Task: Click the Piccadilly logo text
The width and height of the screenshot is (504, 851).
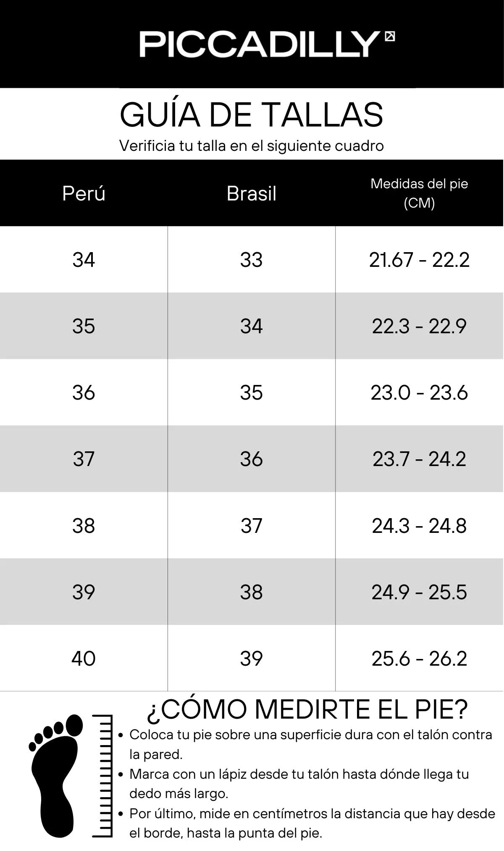Action: pos(260,44)
